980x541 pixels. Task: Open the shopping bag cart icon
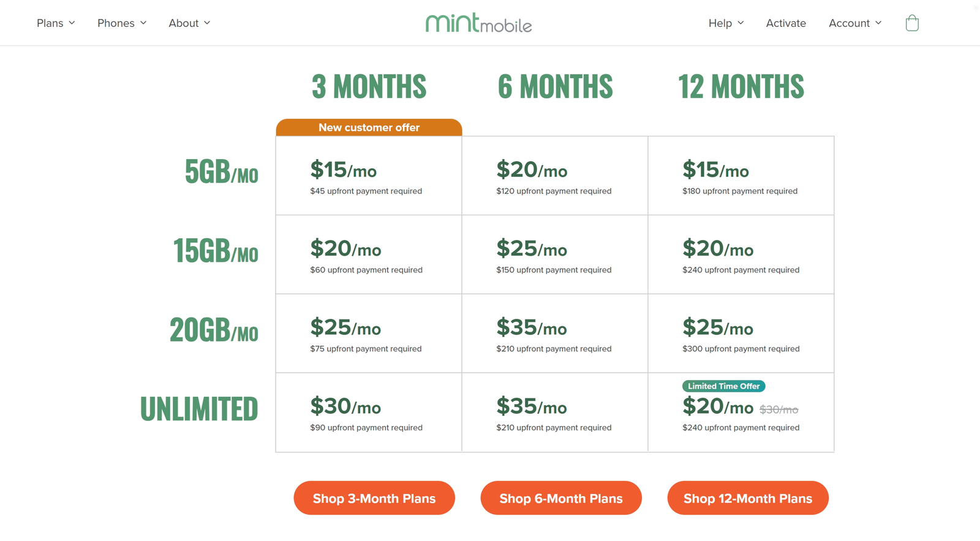point(912,23)
